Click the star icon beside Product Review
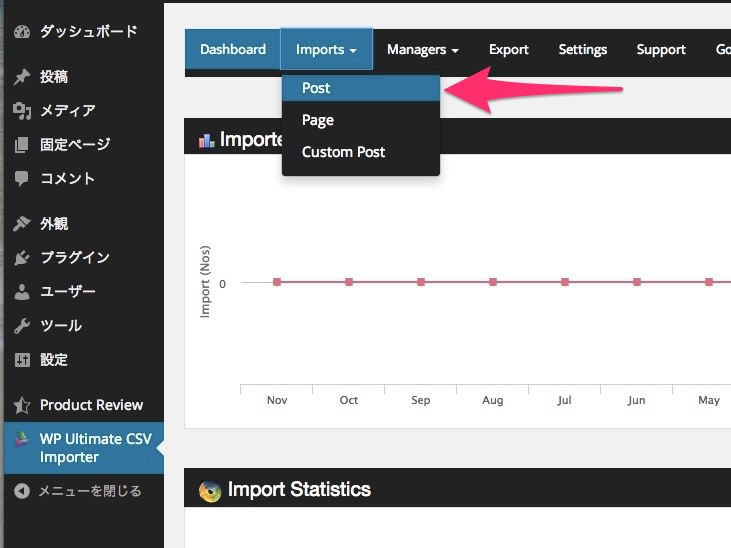Image resolution: width=731 pixels, height=548 pixels. (22, 405)
